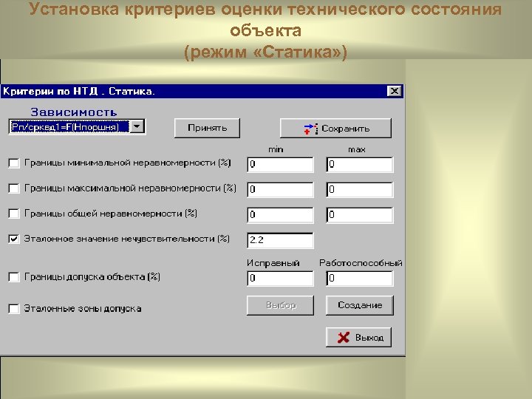This screenshot has width=532, height=399.
Task: Click the 2.2 нечувствительности value field
Action: (x=280, y=240)
